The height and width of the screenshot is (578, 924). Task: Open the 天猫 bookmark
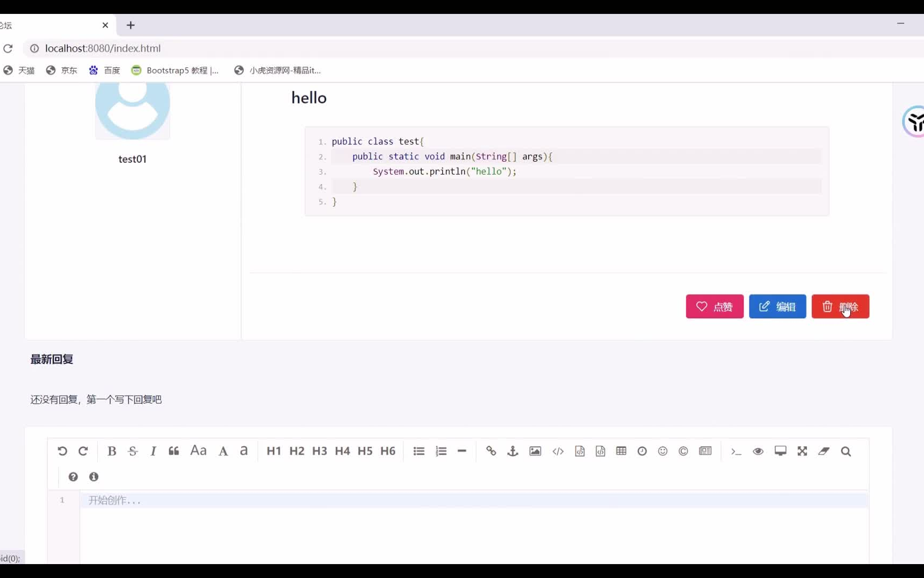coord(19,70)
